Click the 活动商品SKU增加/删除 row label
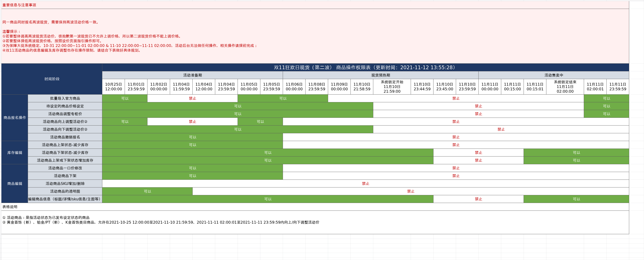Viewport: 644px width, 260px height. click(65, 184)
